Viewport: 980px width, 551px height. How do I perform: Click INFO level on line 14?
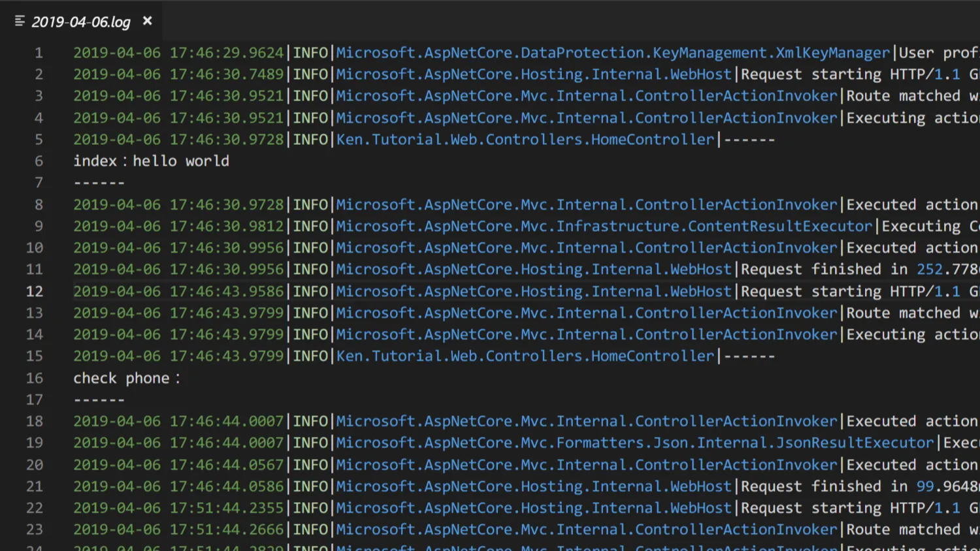pos(310,335)
